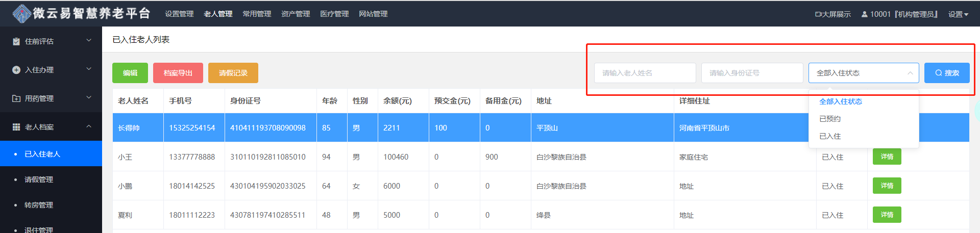This screenshot has height=233, width=980.
Task: Click the 微云易 platform logo icon
Action: click(21, 14)
